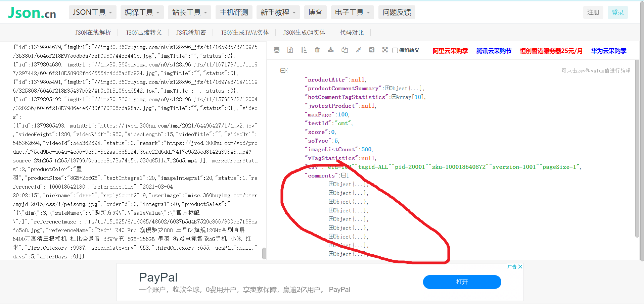Download the JSON with the download icon
The width and height of the screenshot is (644, 304).
click(x=331, y=50)
